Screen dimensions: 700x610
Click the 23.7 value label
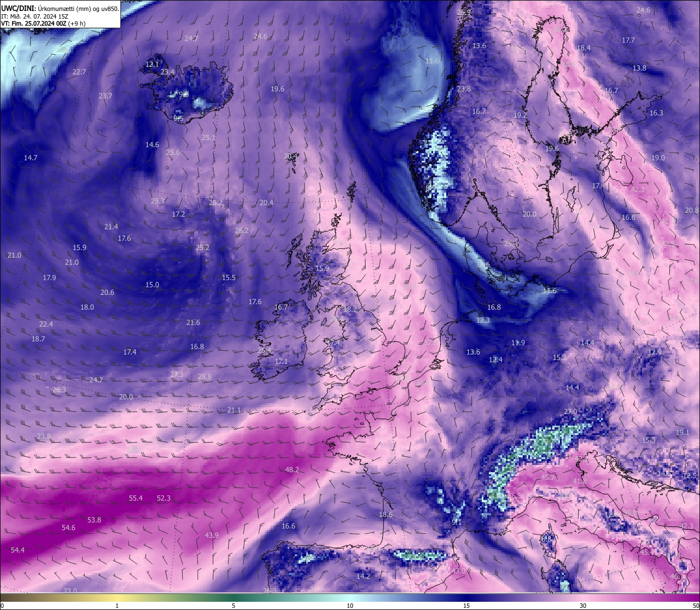pyautogui.click(x=105, y=96)
